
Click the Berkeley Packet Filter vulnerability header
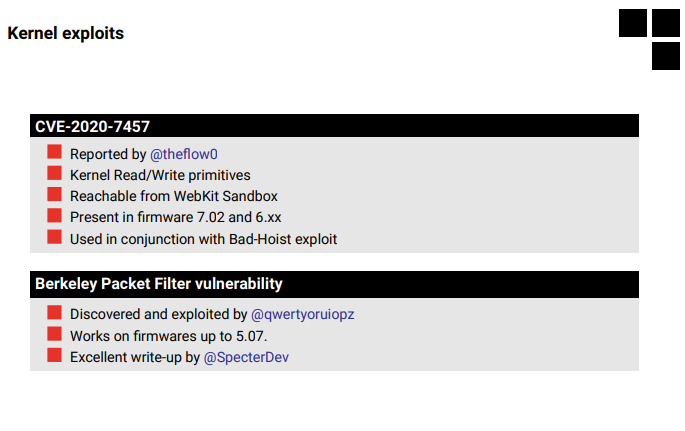point(334,284)
